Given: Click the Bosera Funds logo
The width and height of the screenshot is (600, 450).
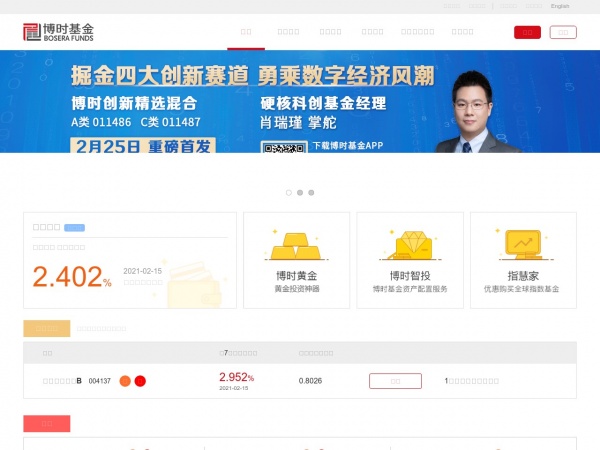Looking at the screenshot, I should tap(58, 32).
